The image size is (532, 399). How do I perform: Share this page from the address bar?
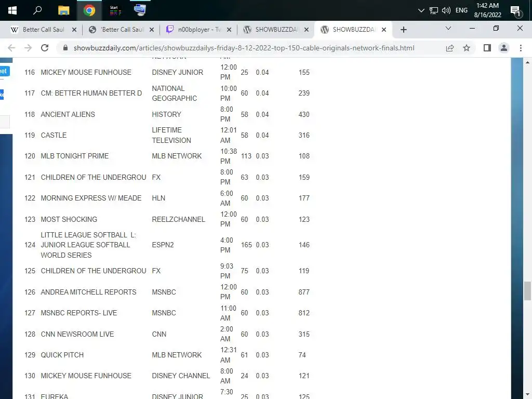(450, 48)
